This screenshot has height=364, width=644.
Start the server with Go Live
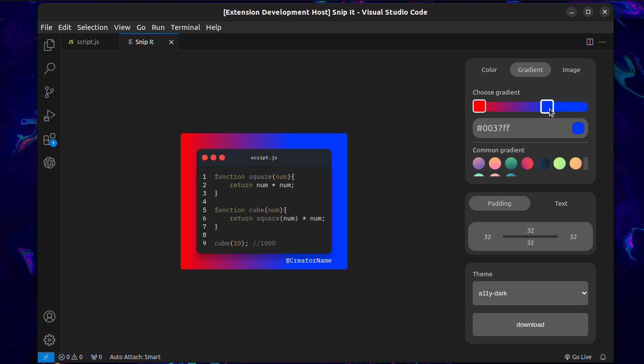[x=578, y=357]
